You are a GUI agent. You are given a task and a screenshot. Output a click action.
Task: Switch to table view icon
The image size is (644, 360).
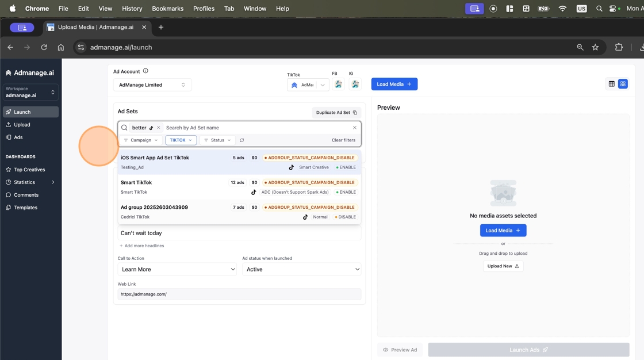(611, 84)
